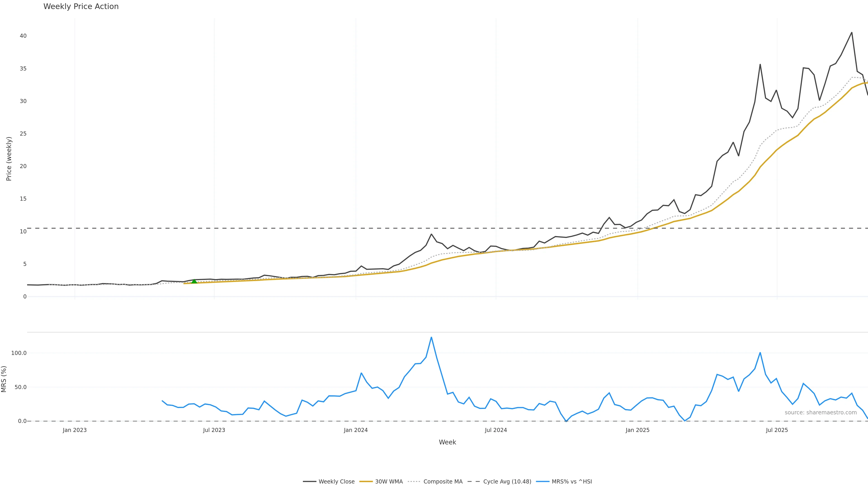Click the Weekly Price Action title
The width and height of the screenshot is (868, 488).
click(81, 6)
